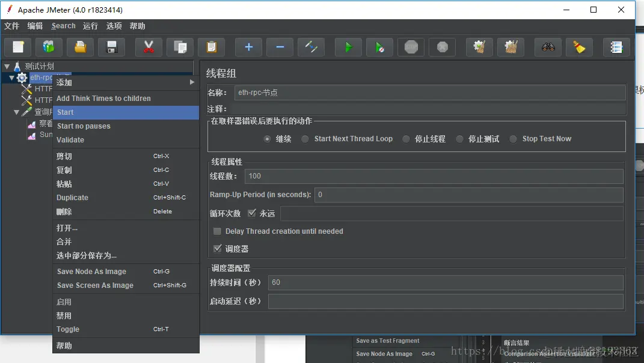Choose 打开... in the context menu
This screenshot has width=644, height=363.
pos(126,228)
